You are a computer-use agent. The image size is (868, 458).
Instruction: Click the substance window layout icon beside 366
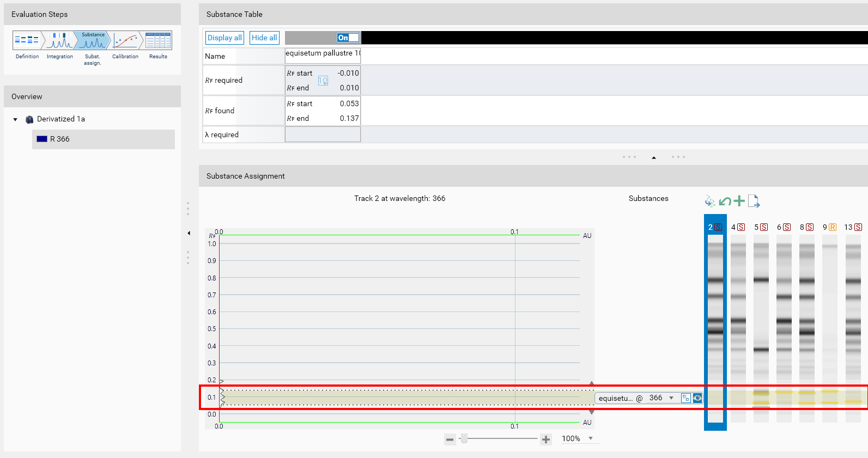(685, 398)
